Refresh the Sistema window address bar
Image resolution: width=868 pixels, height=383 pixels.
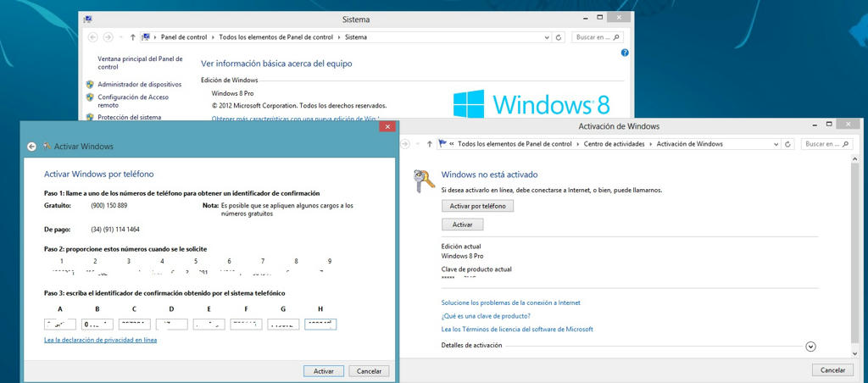(559, 37)
